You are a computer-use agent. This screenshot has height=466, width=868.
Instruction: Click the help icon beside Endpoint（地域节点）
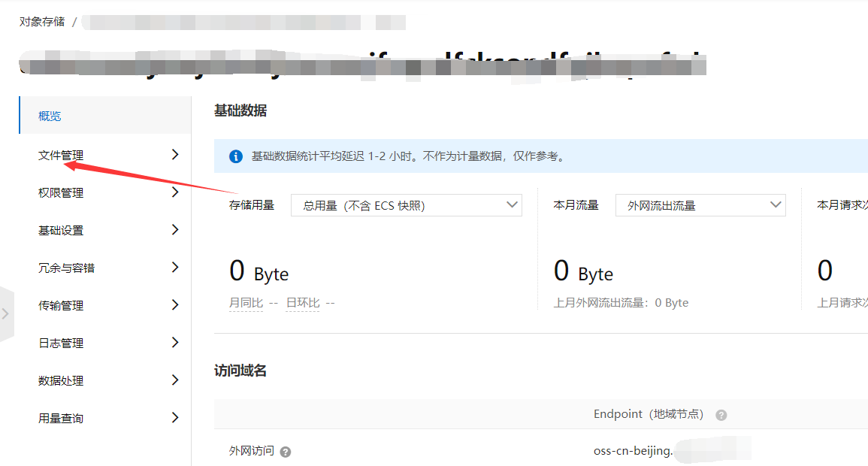(721, 414)
